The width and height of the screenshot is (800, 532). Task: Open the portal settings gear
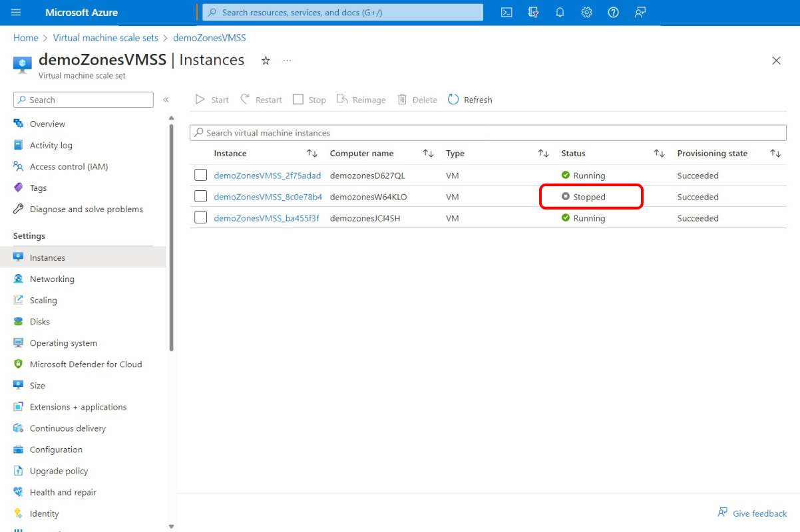point(586,12)
